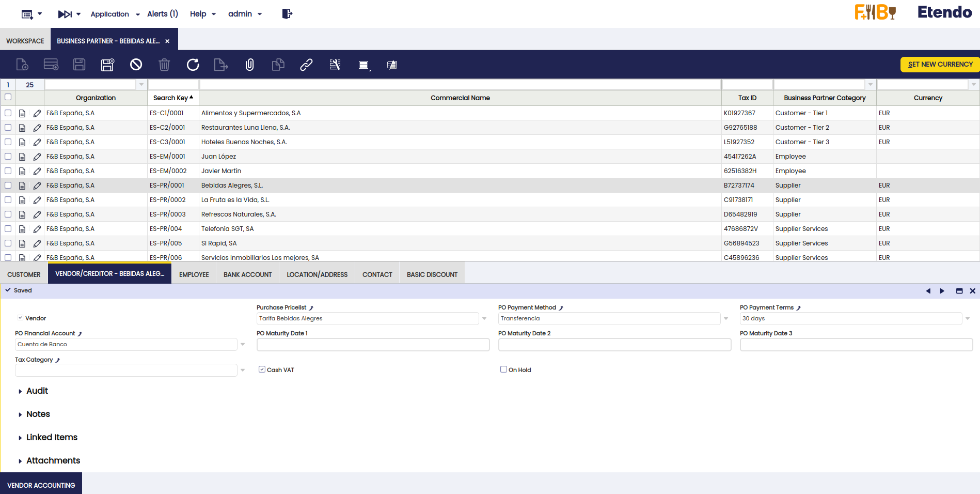The image size is (980, 494).
Task: Switch to the Workspace tab
Action: pyautogui.click(x=25, y=41)
